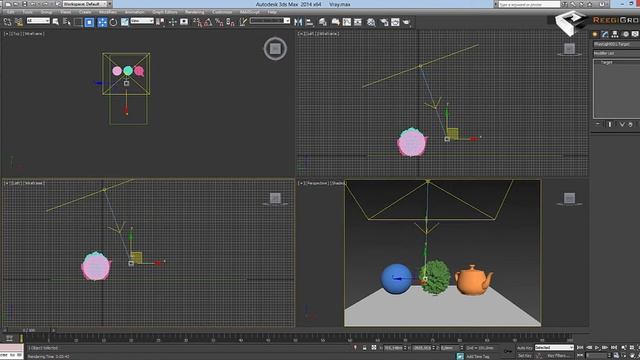Open the Time Configuration dialog
The height and width of the screenshot is (360, 640).
[x=616, y=356]
